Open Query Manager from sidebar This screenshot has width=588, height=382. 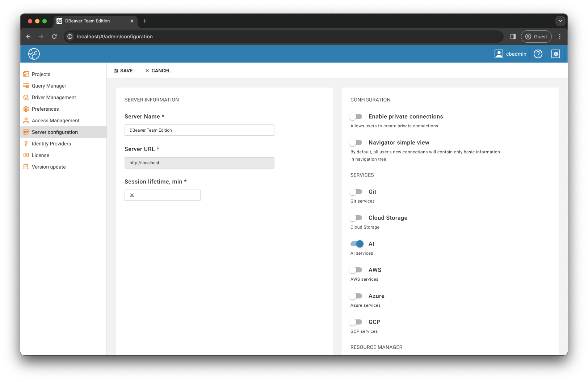click(x=63, y=86)
